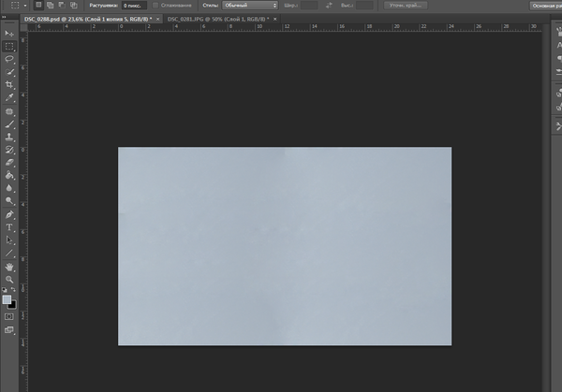
Task: Change screen mode from the toolbox
Action: tap(9, 329)
